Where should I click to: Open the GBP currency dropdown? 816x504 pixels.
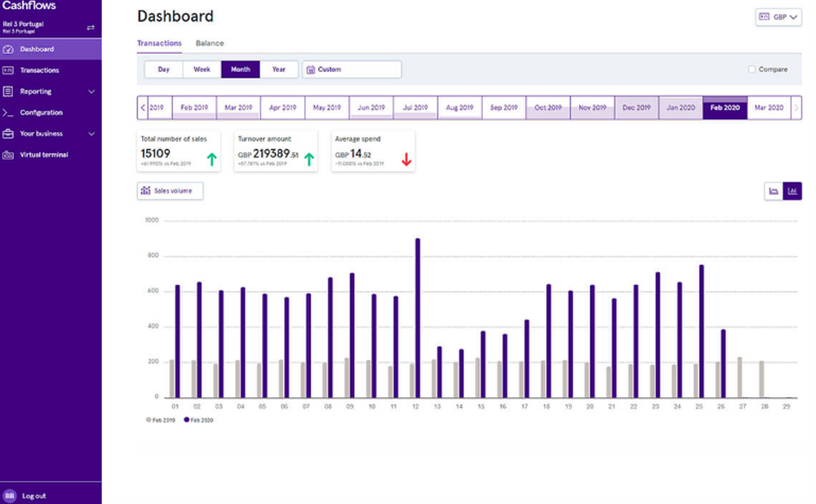[x=777, y=16]
